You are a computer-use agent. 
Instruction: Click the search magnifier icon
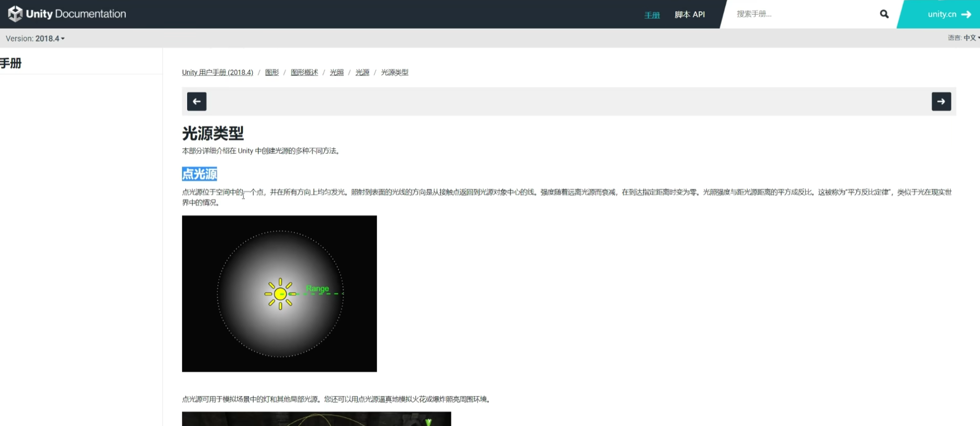(x=884, y=14)
